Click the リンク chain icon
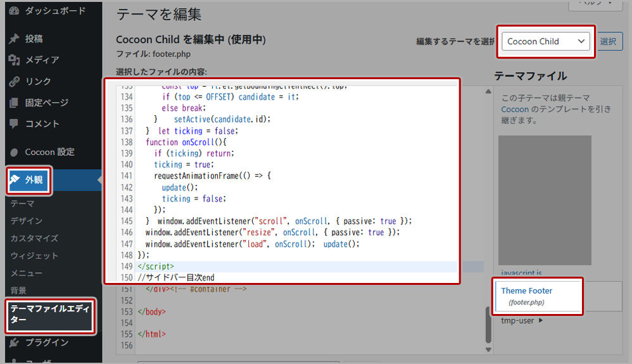This screenshot has width=632, height=364. click(14, 82)
